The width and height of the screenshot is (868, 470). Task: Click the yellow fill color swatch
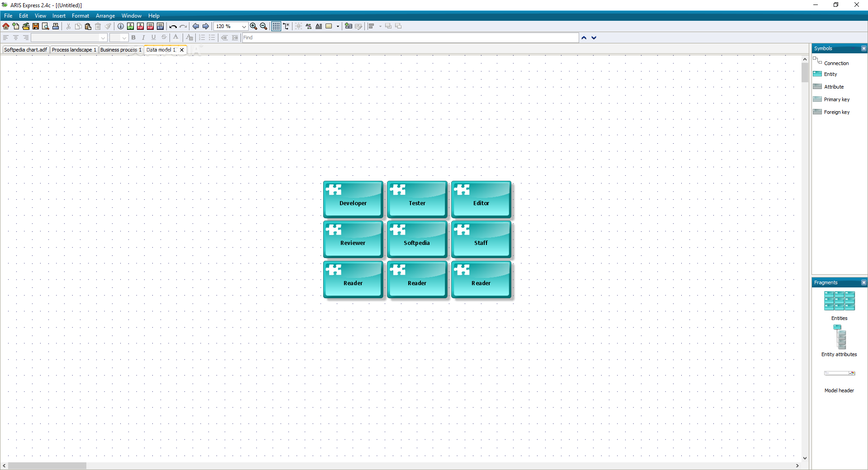tap(329, 26)
